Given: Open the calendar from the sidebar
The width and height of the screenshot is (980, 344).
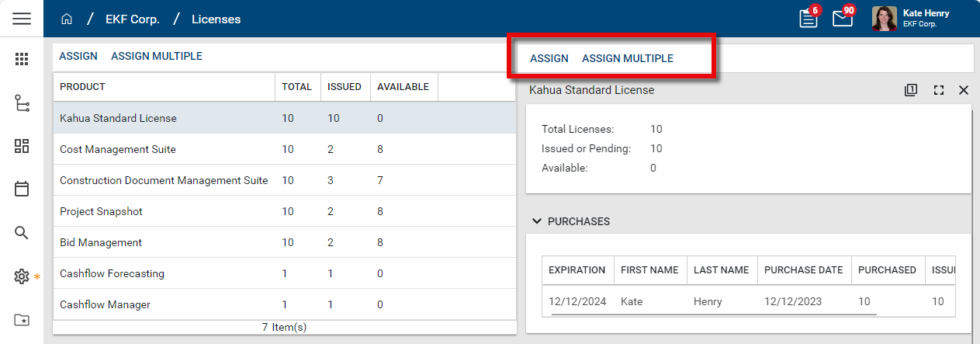Looking at the screenshot, I should (x=22, y=189).
